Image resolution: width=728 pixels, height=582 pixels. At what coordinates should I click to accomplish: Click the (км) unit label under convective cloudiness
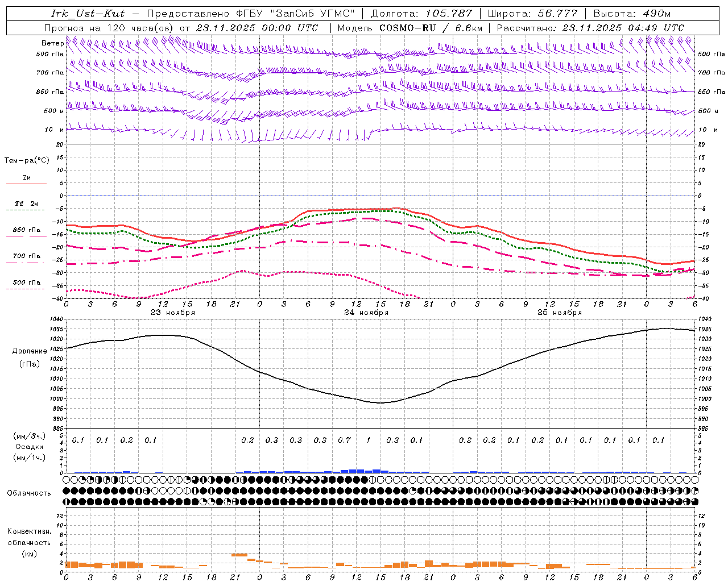click(x=29, y=554)
